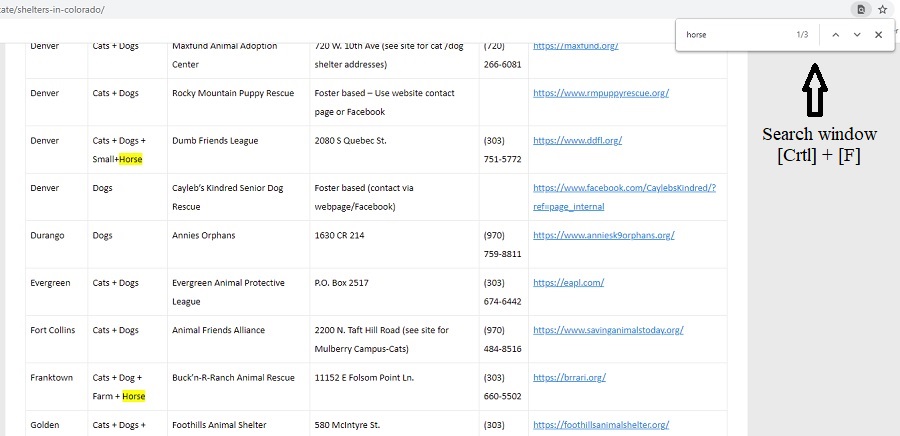Open the maxfund.org link

[576, 46]
